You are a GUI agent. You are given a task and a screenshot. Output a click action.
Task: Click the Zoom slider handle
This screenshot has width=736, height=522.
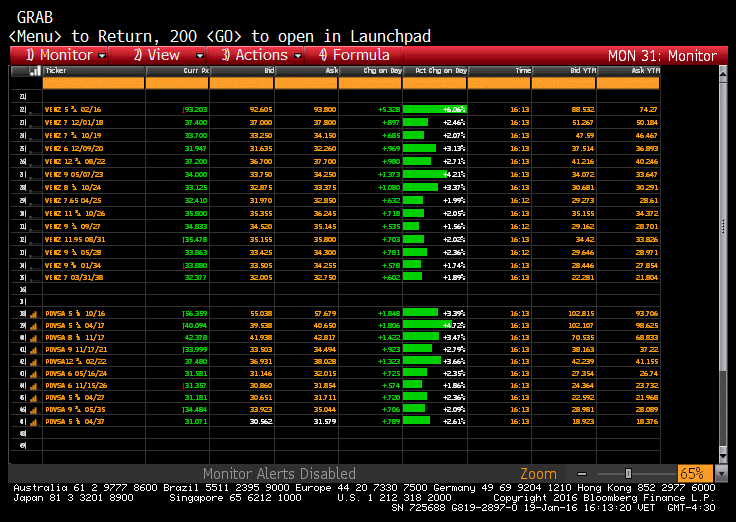[x=629, y=474]
